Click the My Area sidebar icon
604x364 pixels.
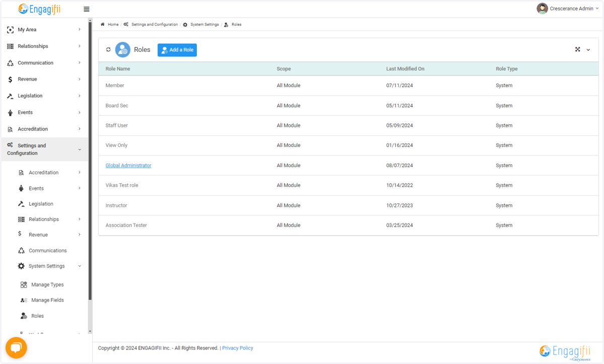10,30
